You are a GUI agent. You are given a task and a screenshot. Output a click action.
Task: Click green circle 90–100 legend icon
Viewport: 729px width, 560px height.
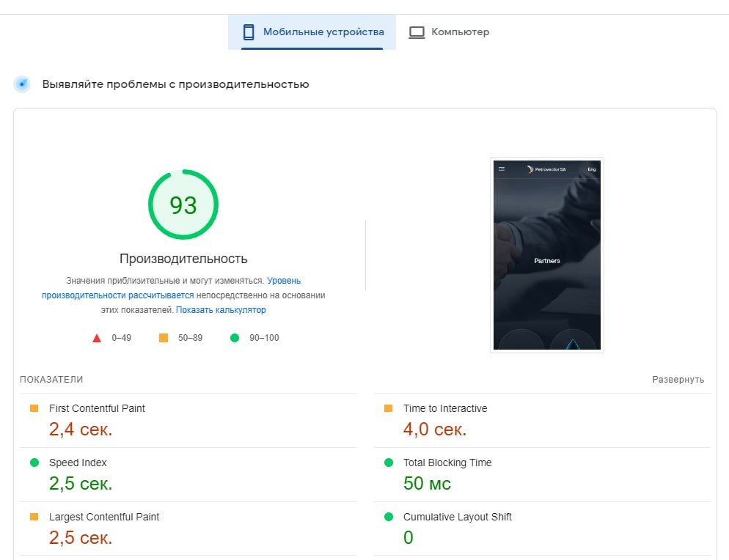click(235, 338)
